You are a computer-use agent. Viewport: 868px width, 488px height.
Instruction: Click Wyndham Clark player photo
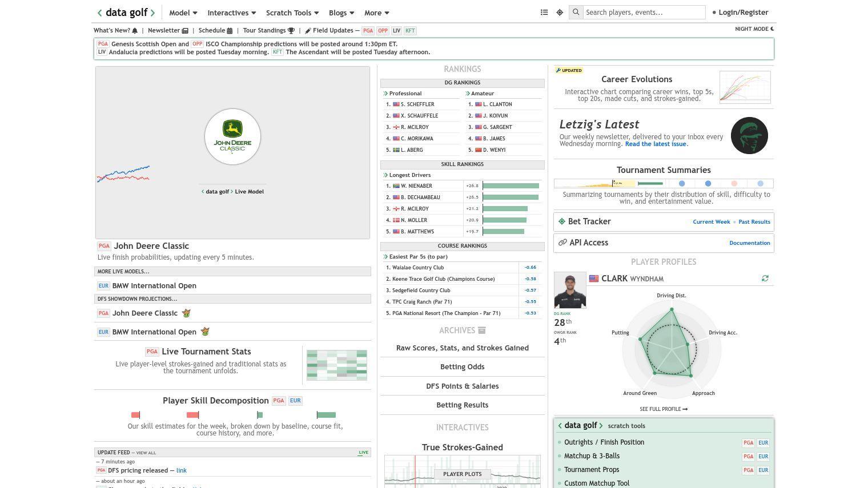pyautogui.click(x=570, y=291)
